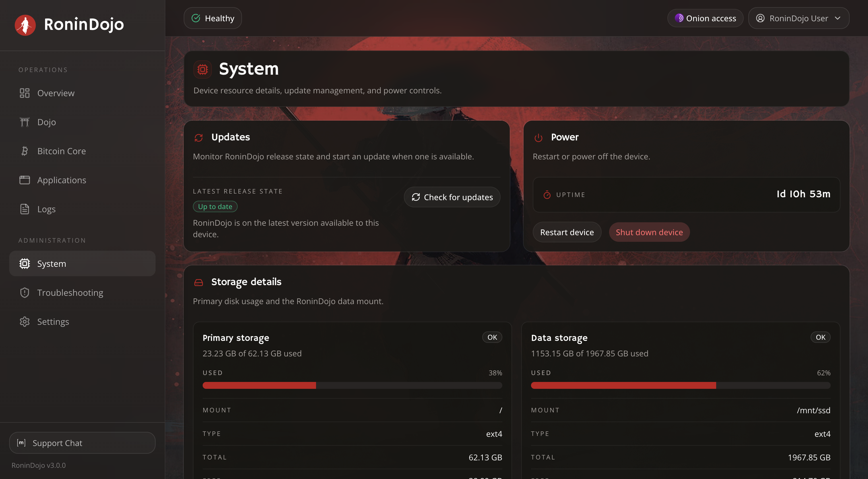
Task: Click the Updates refresh icon in card header
Action: point(198,138)
